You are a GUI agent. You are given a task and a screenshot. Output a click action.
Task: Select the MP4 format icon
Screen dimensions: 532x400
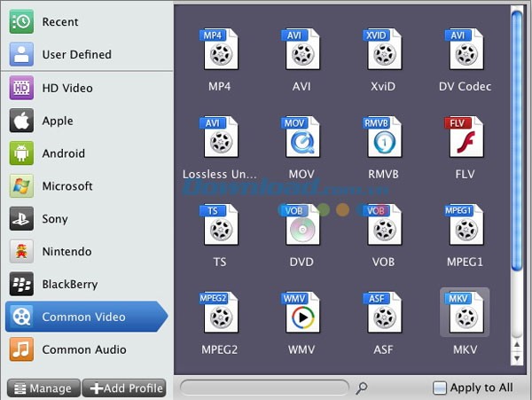[x=220, y=49]
